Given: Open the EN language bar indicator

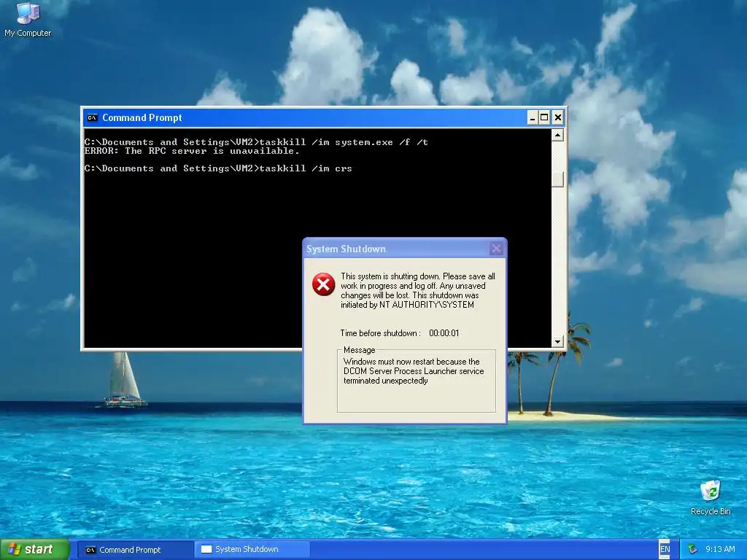Looking at the screenshot, I should pyautogui.click(x=665, y=549).
